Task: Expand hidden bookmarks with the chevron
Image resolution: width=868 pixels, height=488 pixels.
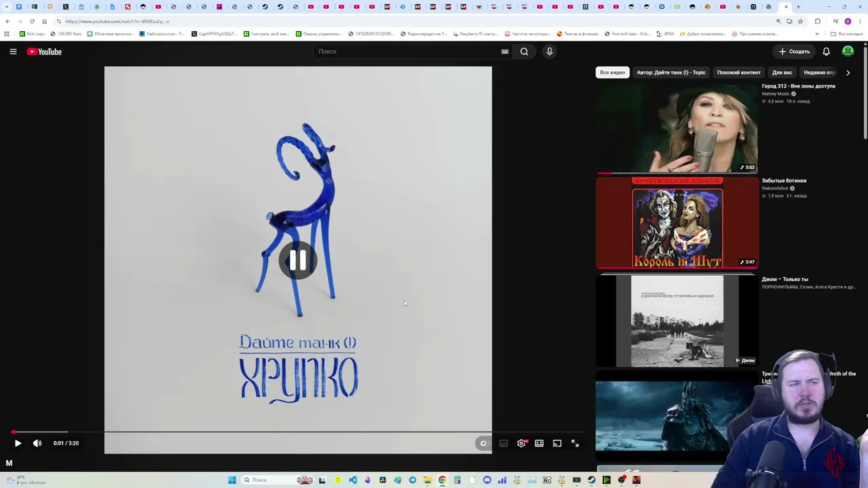Action: click(x=817, y=34)
